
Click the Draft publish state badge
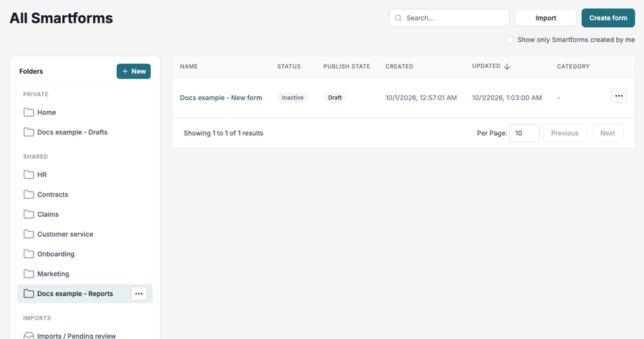[x=335, y=98]
